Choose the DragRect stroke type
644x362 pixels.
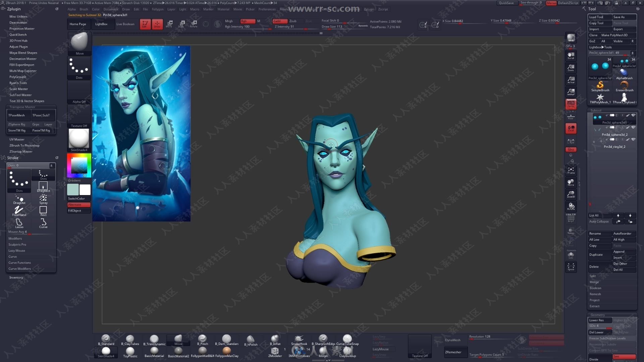click(x=43, y=187)
